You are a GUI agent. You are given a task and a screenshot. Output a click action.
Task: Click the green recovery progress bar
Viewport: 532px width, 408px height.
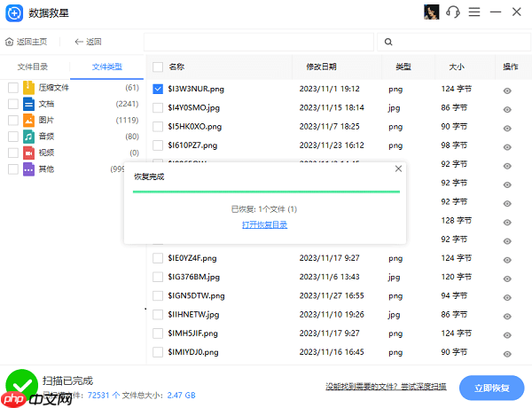pos(266,192)
